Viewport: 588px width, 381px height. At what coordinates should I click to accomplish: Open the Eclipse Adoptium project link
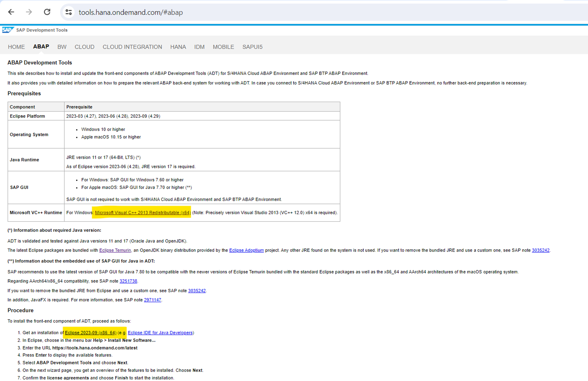(x=246, y=250)
